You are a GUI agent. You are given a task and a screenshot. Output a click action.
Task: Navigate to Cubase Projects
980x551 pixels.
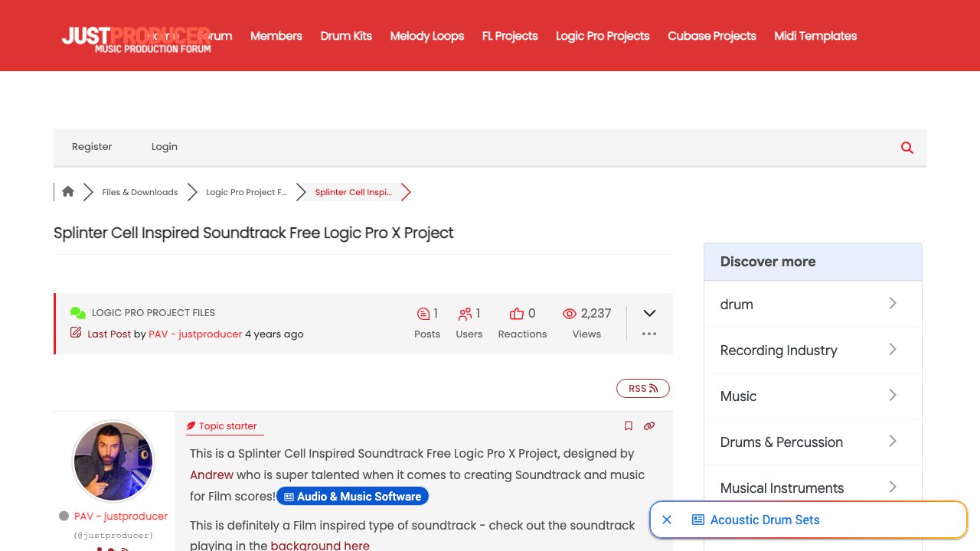(x=712, y=36)
